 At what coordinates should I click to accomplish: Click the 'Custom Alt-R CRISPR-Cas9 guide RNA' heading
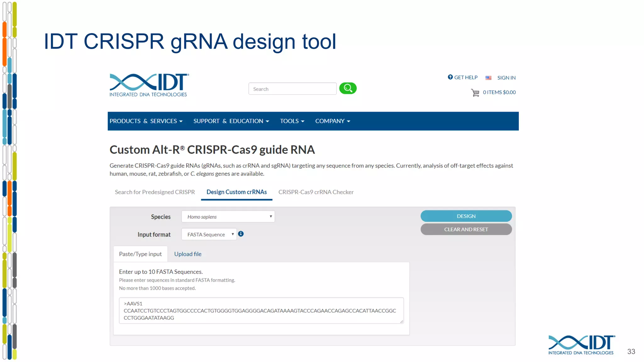212,150
